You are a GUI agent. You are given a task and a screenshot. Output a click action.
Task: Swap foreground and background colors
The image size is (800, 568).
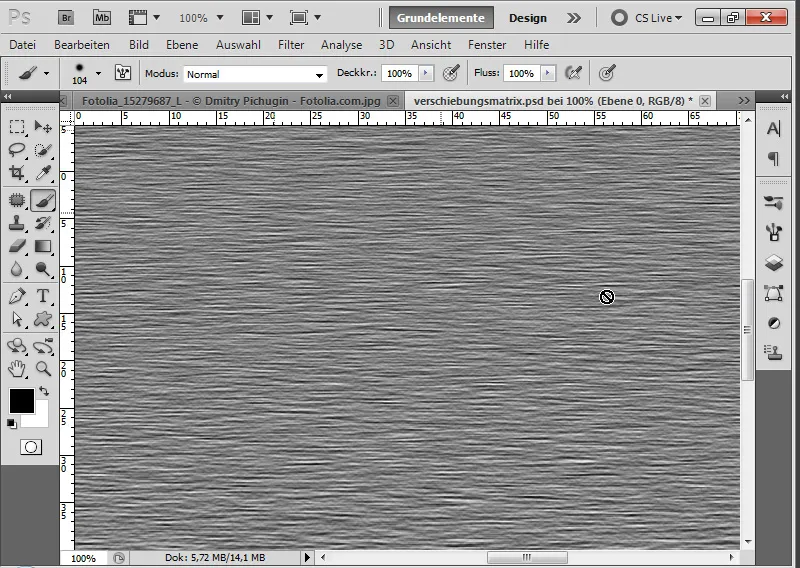(44, 391)
